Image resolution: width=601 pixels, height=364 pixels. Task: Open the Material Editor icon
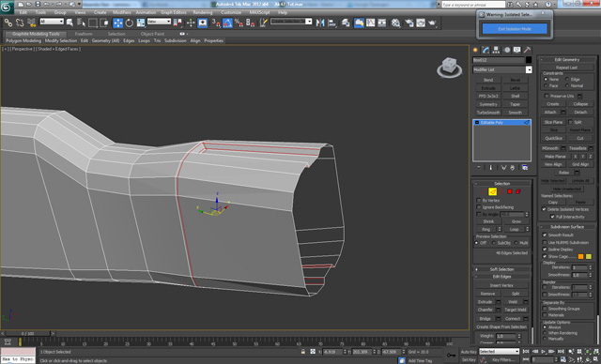[x=395, y=23]
